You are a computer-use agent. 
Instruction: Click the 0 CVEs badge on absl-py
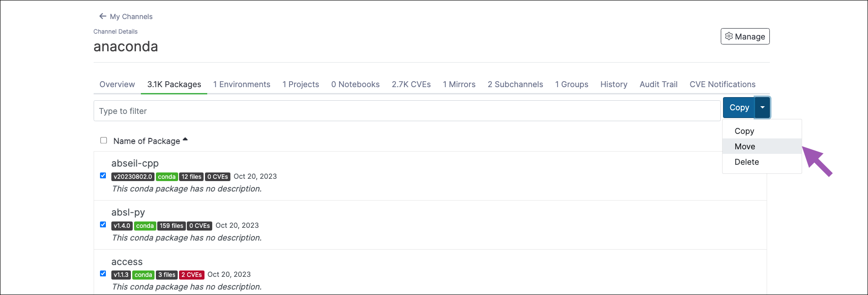(200, 226)
